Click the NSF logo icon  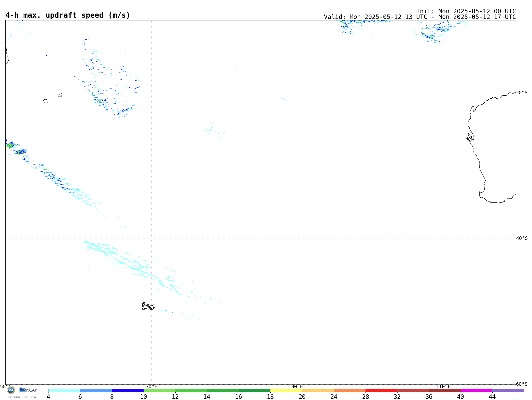point(11,390)
